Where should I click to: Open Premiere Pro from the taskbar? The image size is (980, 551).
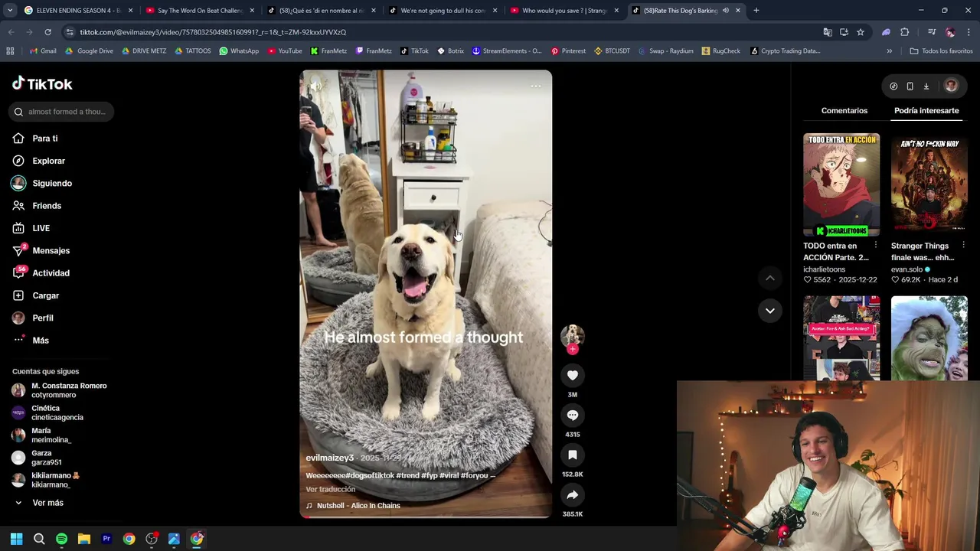click(x=106, y=539)
